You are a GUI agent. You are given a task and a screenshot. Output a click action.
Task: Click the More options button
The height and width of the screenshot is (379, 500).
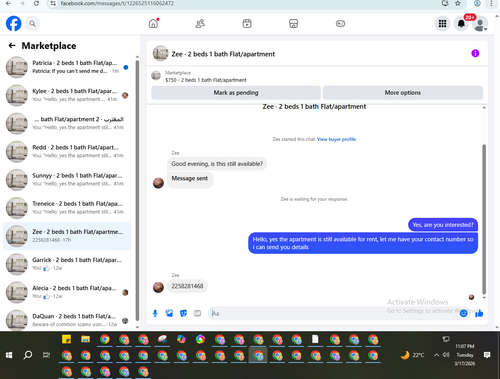pyautogui.click(x=403, y=93)
